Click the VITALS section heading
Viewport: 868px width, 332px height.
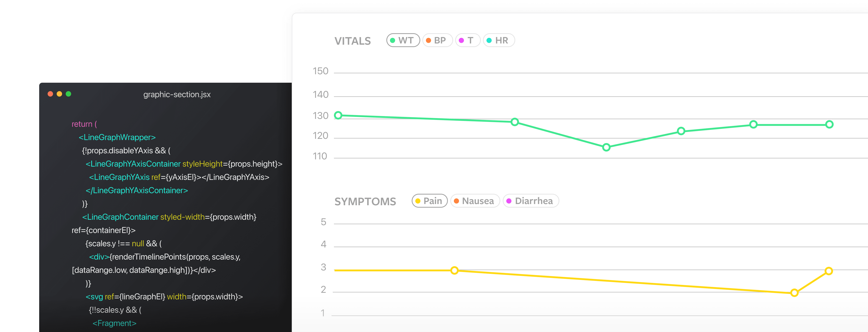pos(352,41)
